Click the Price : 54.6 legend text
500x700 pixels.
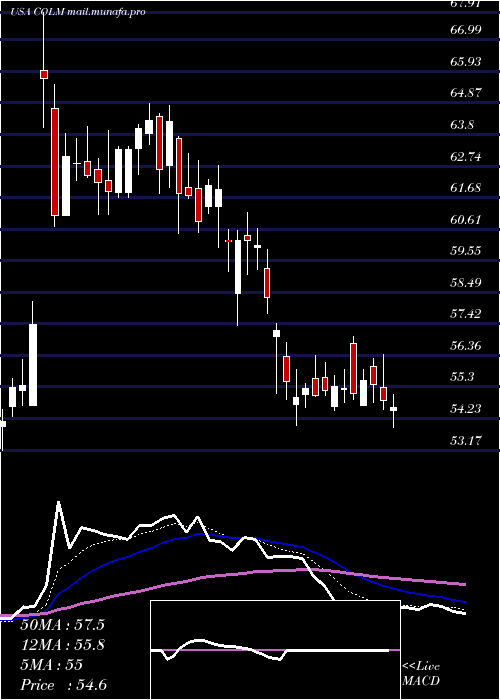click(63, 685)
